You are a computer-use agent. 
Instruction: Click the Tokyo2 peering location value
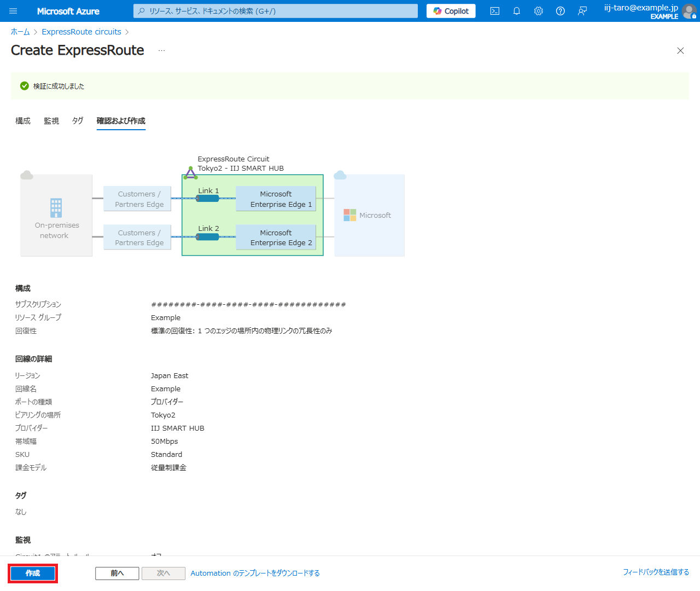pos(163,415)
